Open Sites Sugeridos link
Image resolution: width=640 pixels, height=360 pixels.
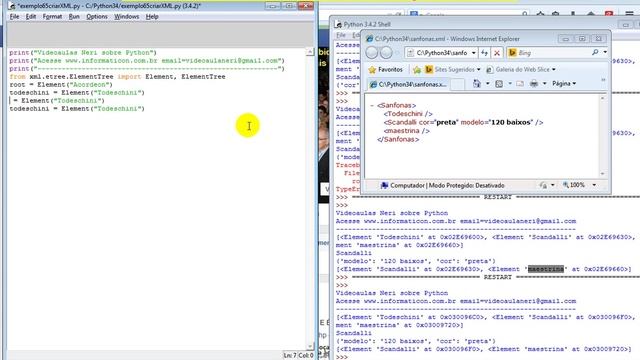point(453,70)
